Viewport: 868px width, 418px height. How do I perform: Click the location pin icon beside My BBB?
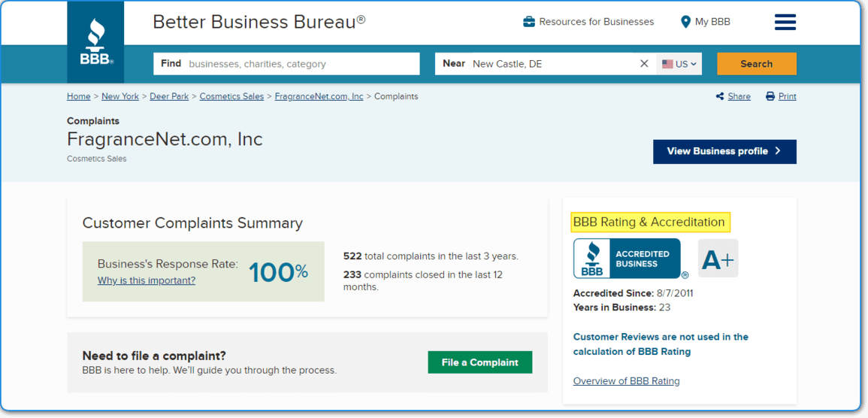point(685,22)
